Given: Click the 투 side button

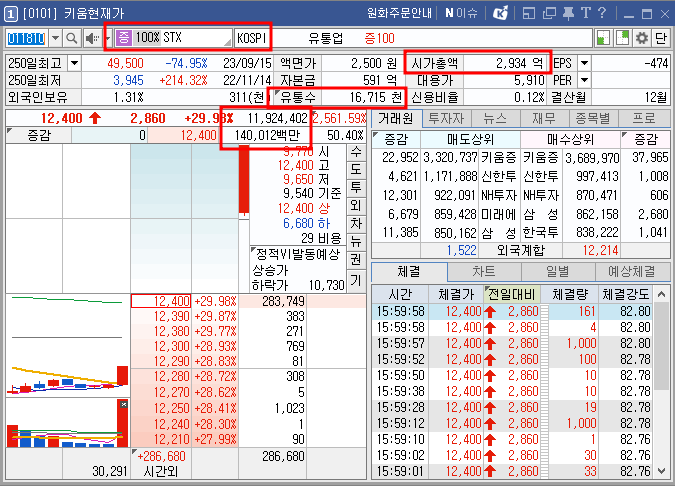Looking at the screenshot, I should tap(356, 187).
